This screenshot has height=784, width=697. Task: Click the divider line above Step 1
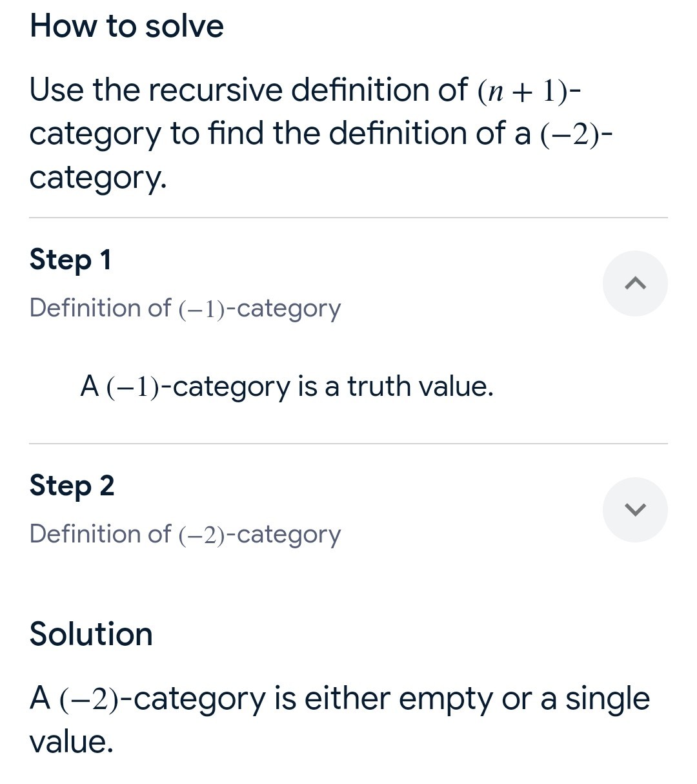tap(348, 218)
